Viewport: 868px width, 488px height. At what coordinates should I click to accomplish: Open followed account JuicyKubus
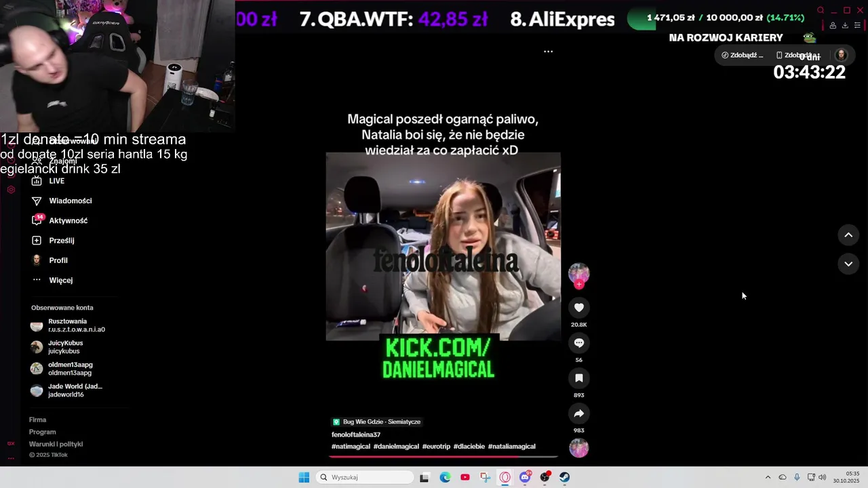[x=57, y=347]
